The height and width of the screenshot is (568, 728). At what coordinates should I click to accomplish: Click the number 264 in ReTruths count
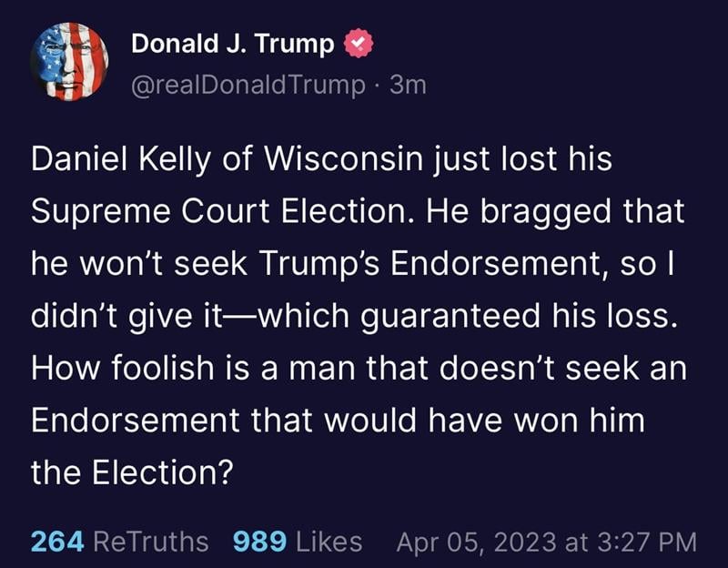point(58,542)
